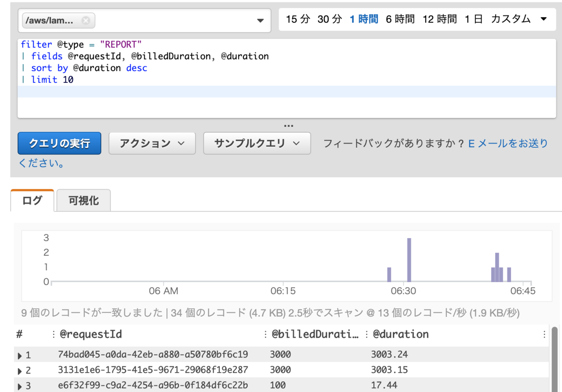Select the 12 時間 time range

439,19
